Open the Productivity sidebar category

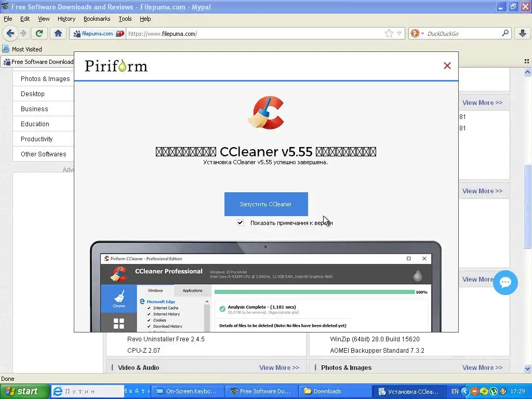(x=37, y=139)
